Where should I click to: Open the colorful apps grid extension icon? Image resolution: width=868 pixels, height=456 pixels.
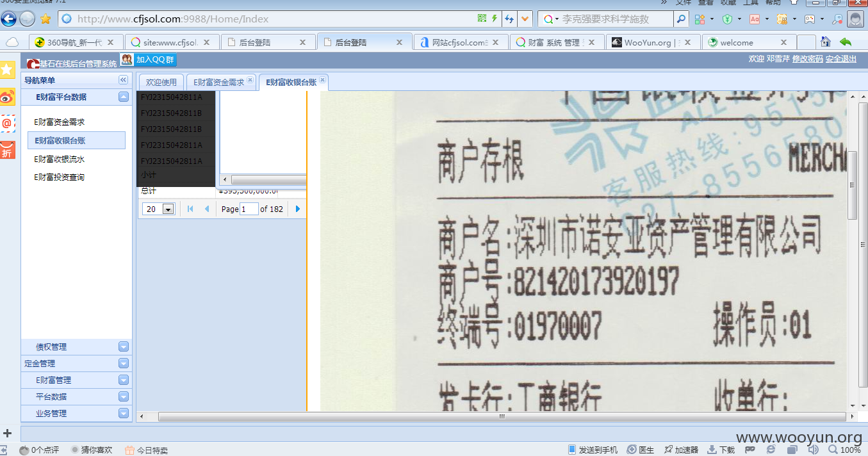point(700,19)
